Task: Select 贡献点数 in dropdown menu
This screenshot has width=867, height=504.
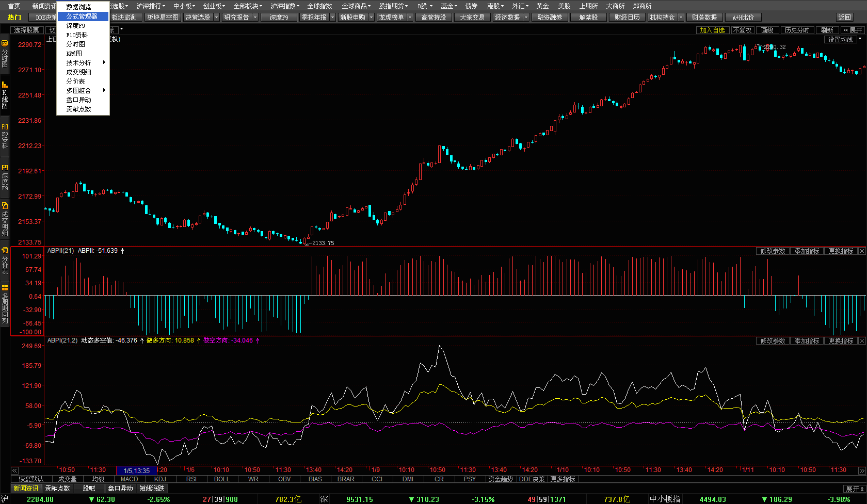Action: (83, 109)
